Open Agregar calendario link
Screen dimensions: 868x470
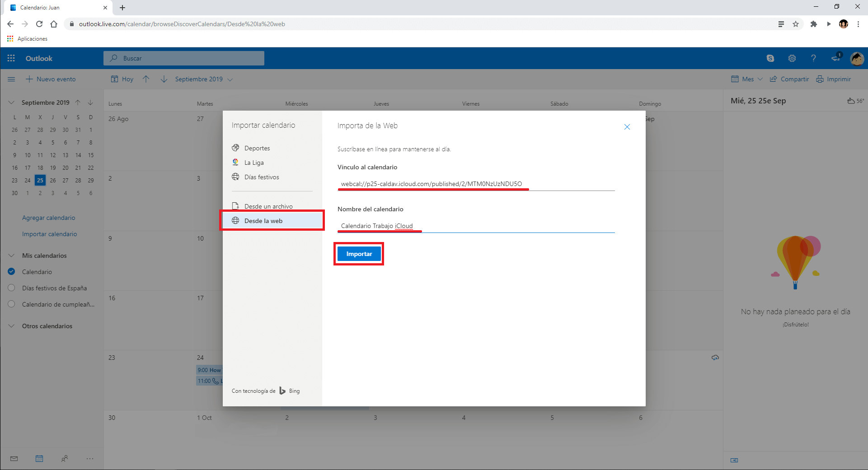coord(49,218)
